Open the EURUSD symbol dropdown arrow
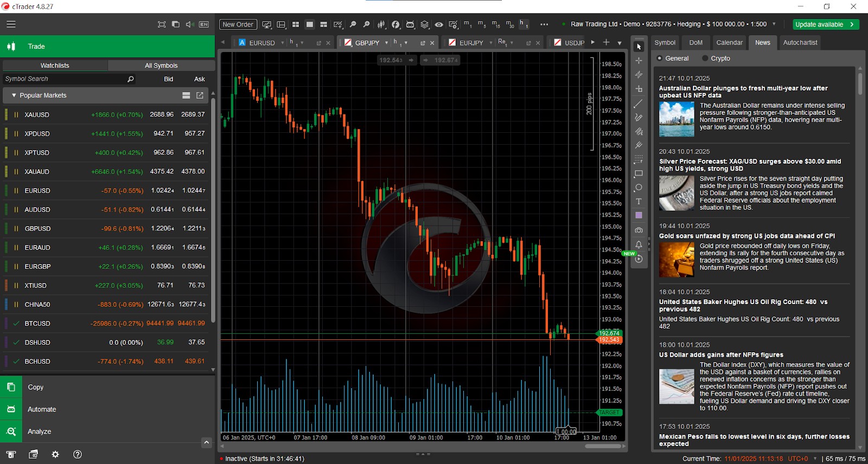The image size is (868, 464). (x=283, y=43)
